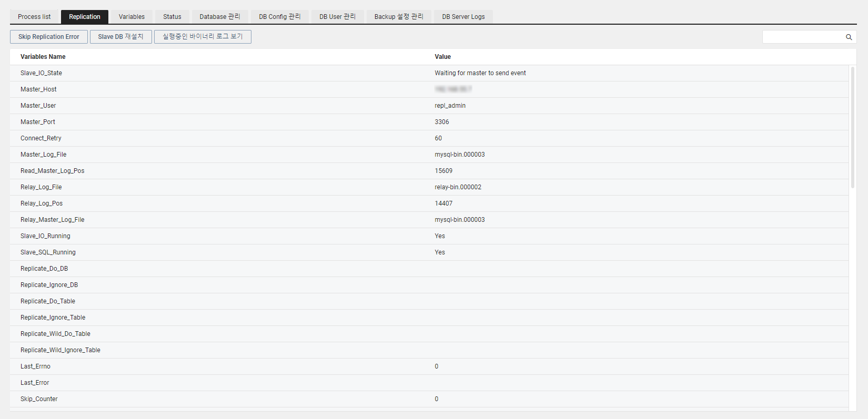Open DB Config 관리 tab
Image resolution: width=868 pixels, height=419 pixels.
[280, 17]
